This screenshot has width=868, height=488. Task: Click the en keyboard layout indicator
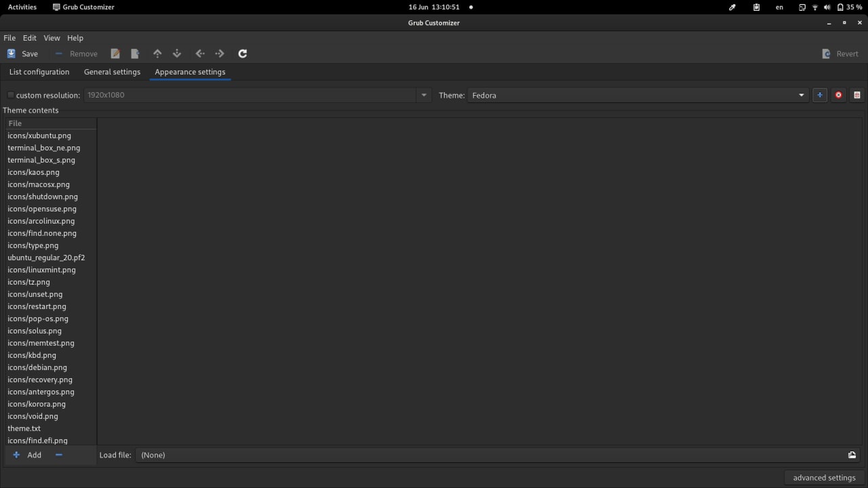[x=779, y=7]
